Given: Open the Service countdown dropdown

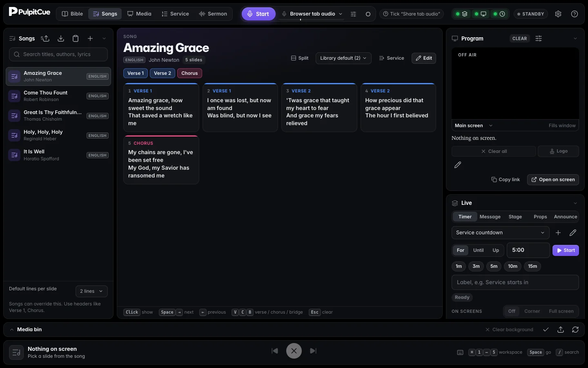Looking at the screenshot, I should pos(500,233).
